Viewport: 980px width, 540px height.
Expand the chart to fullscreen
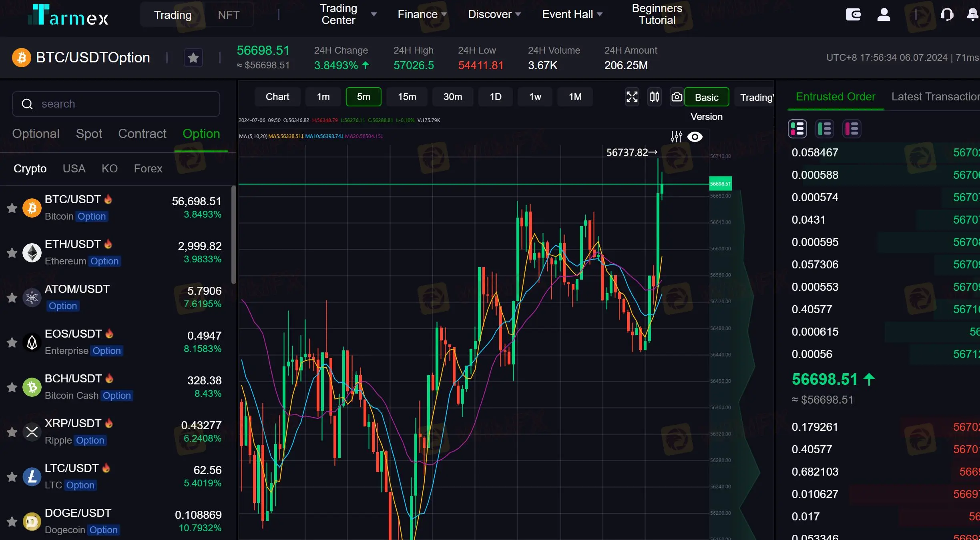(632, 97)
